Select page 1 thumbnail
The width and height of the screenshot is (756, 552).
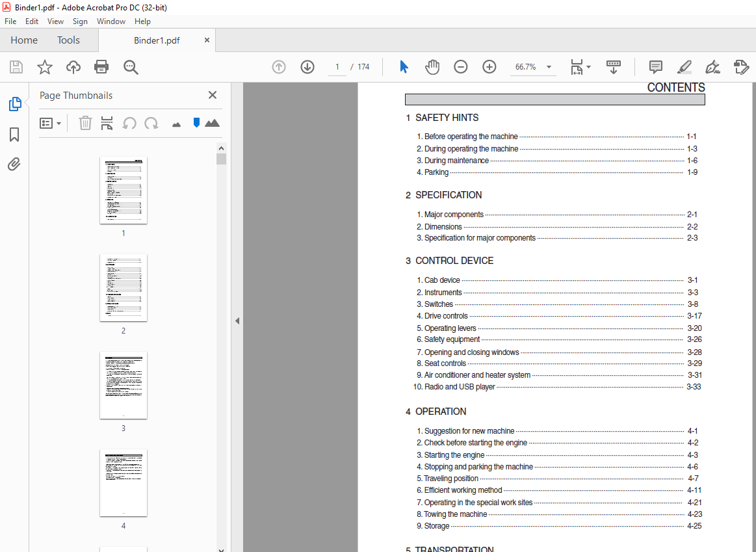124,191
